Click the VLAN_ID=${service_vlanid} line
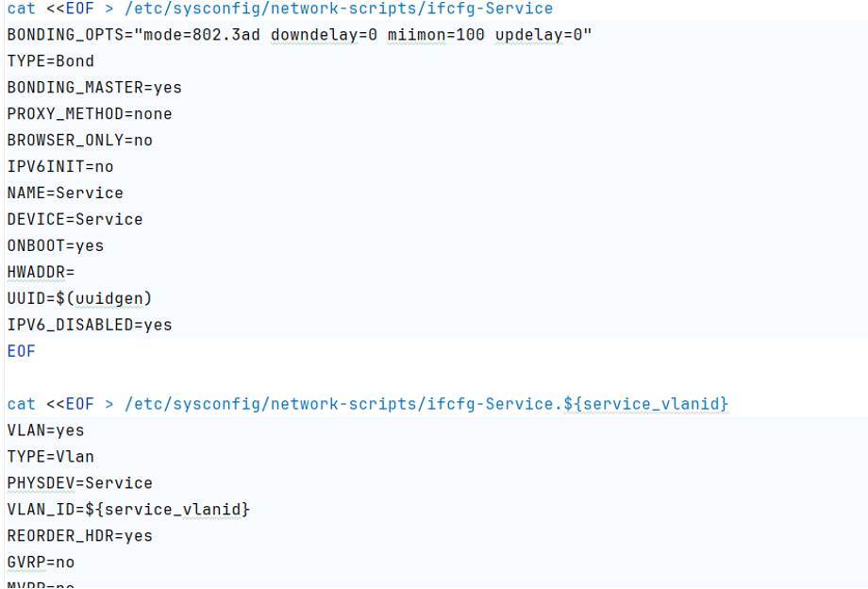Image resolution: width=868 pixels, height=589 pixels. point(128,510)
